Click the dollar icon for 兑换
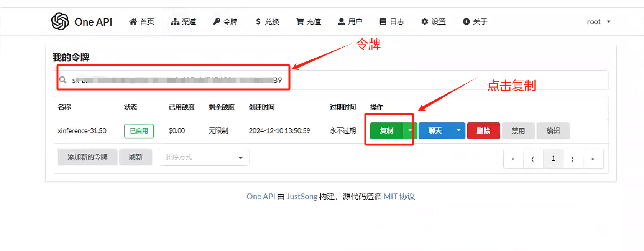This screenshot has height=251, width=644. click(258, 22)
